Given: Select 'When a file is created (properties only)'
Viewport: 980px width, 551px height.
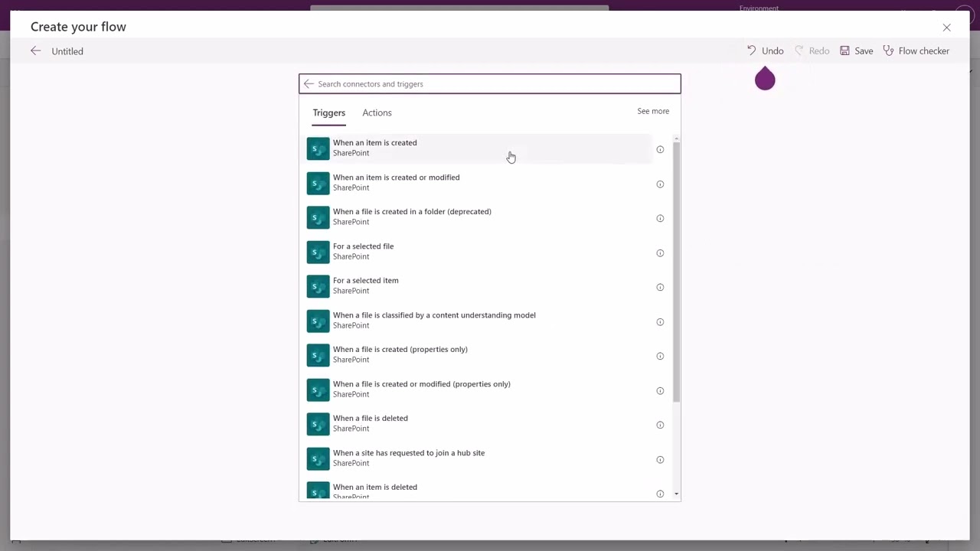Looking at the screenshot, I should 479,355.
